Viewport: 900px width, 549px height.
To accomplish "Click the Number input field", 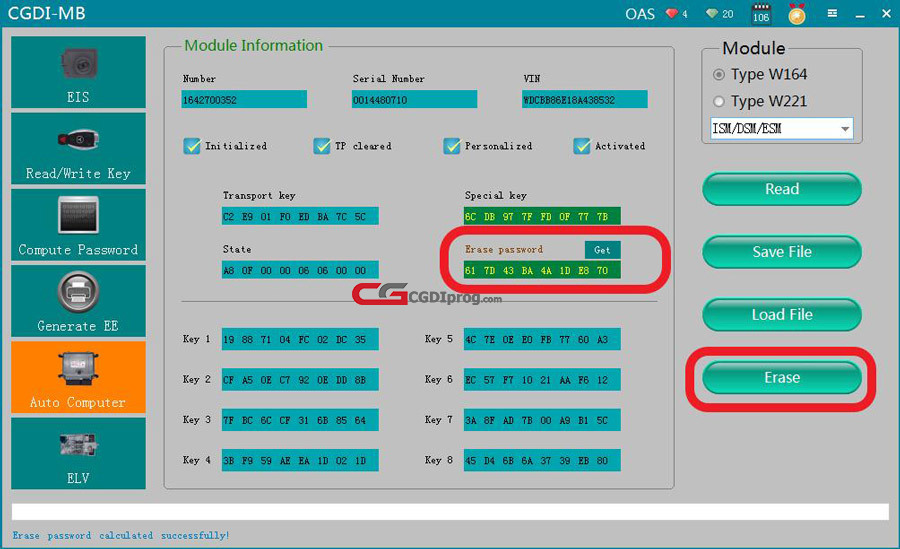I will [244, 99].
